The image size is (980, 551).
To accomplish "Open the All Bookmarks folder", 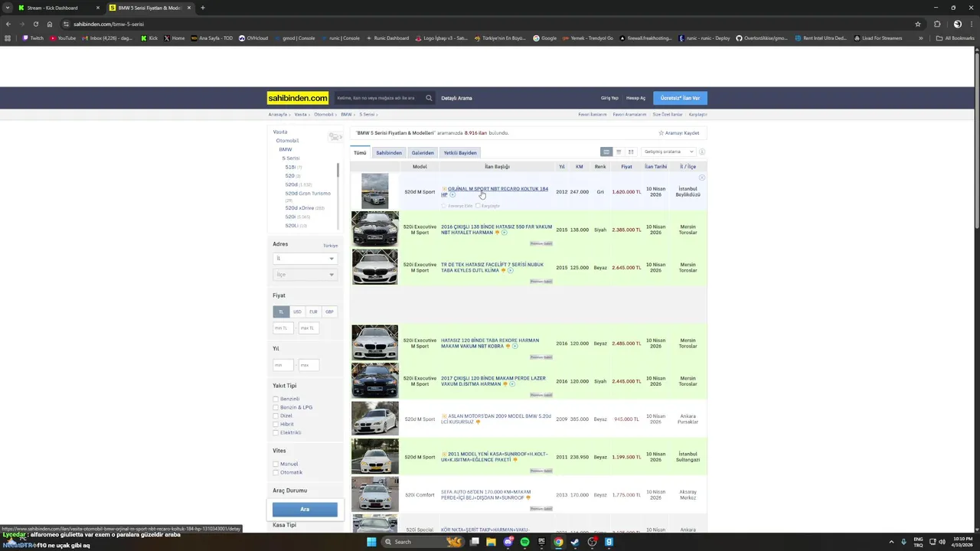I will (955, 38).
